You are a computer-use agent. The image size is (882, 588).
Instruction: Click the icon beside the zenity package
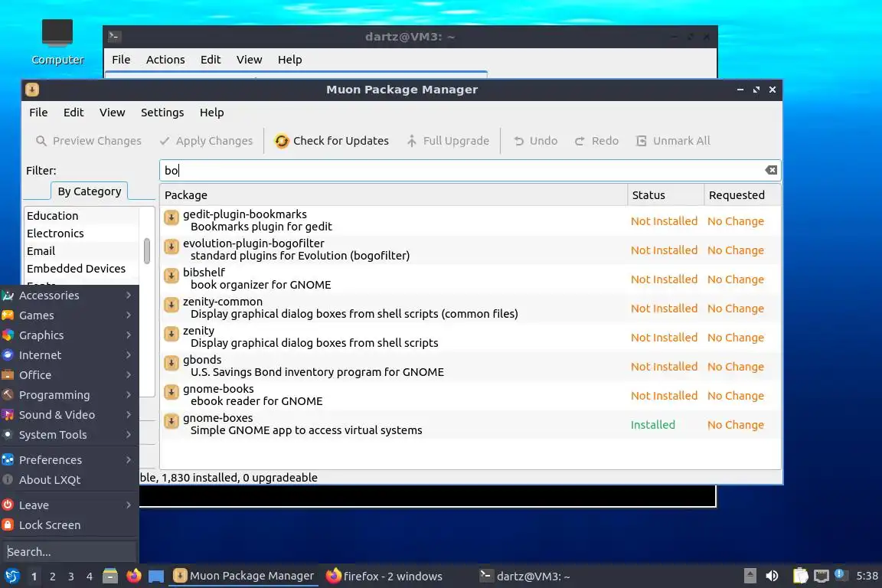171,335
